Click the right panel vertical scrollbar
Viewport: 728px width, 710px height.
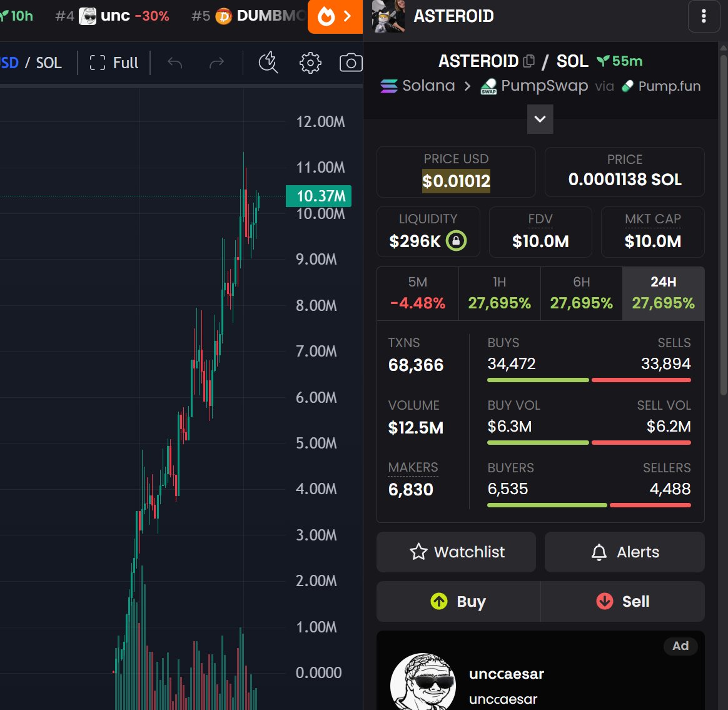724,225
